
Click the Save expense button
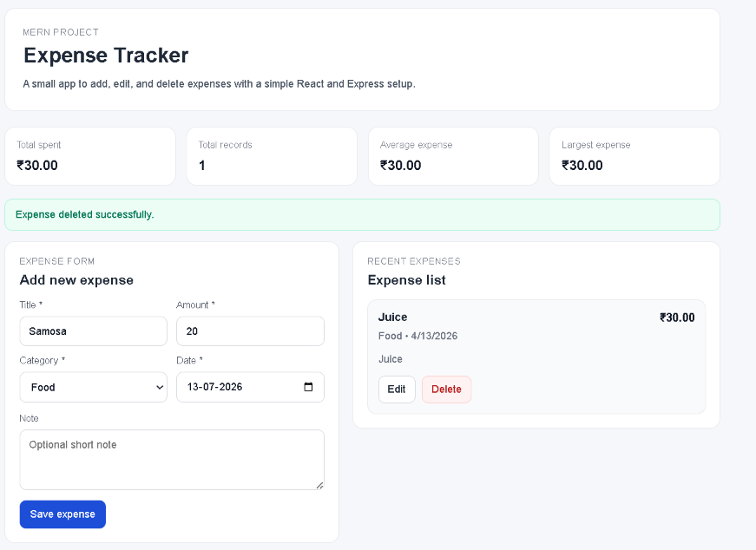coord(62,514)
